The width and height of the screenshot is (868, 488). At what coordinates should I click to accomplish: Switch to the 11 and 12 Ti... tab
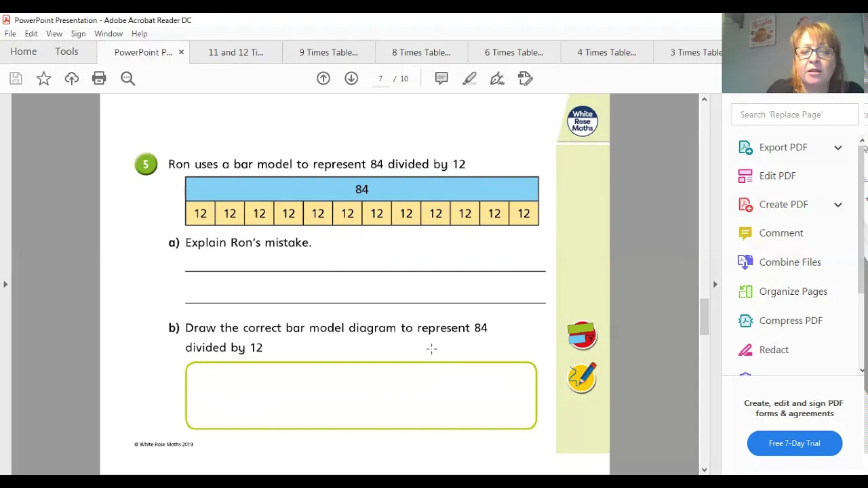(x=236, y=52)
